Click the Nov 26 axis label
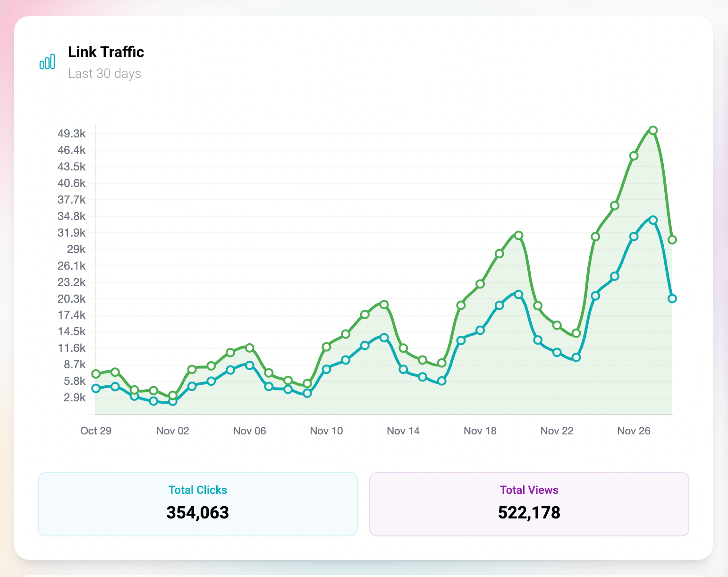The width and height of the screenshot is (728, 577). point(634,431)
